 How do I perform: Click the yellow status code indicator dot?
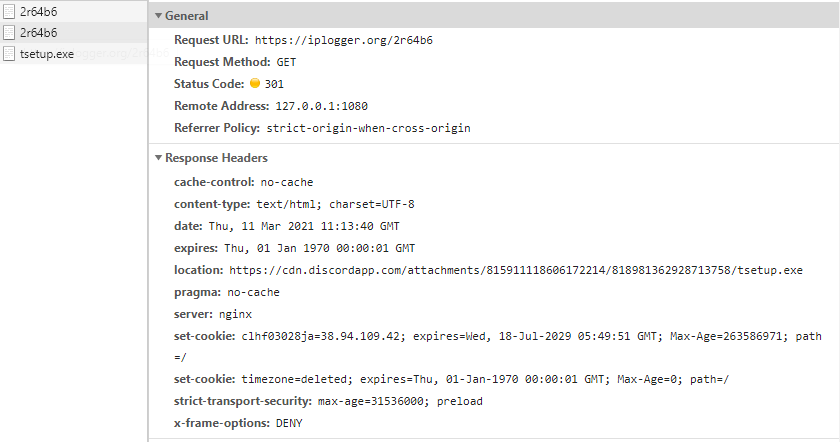coord(254,84)
